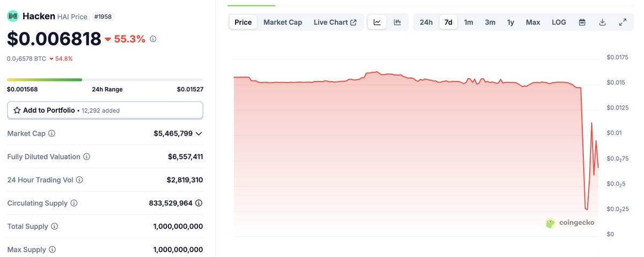Image resolution: width=644 pixels, height=257 pixels.
Task: Expand chart to fullscreen
Action: tap(623, 22)
